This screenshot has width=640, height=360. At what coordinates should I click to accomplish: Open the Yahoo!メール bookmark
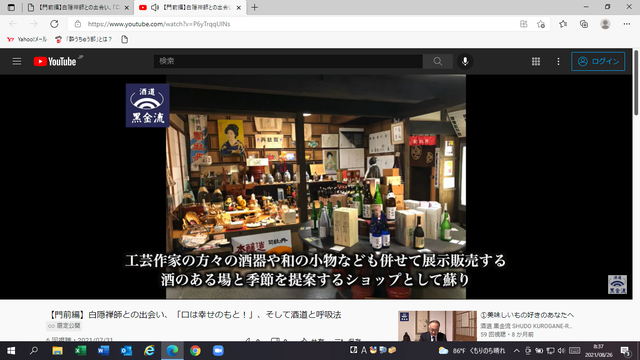[x=27, y=39]
